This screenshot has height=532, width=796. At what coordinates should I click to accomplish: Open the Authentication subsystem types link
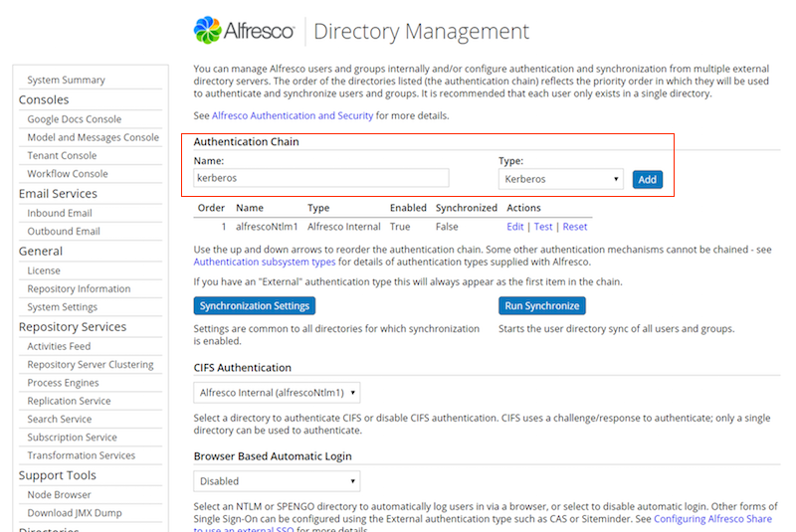coord(265,263)
